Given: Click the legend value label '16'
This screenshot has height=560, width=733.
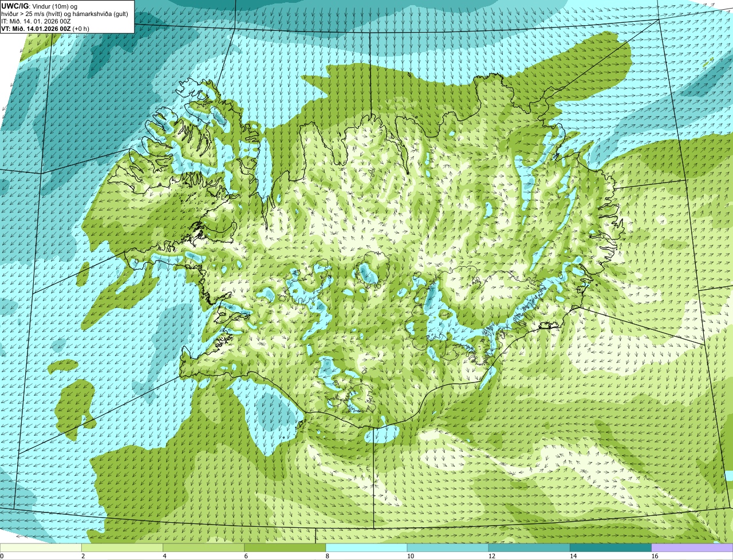Looking at the screenshot, I should (x=655, y=556).
